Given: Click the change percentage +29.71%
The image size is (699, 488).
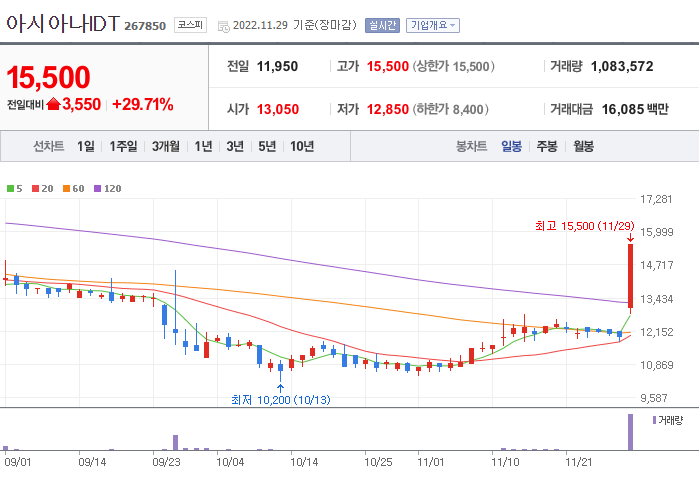Looking at the screenshot, I should [143, 104].
